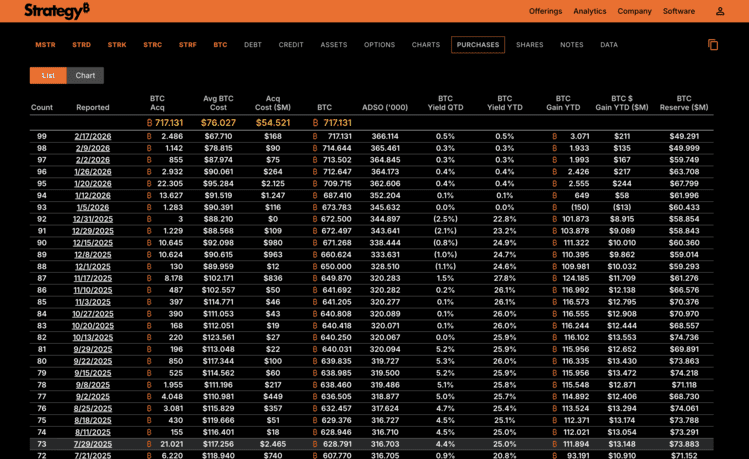The width and height of the screenshot is (749, 459).
Task: Open the SHARES tab
Action: pyautogui.click(x=530, y=45)
